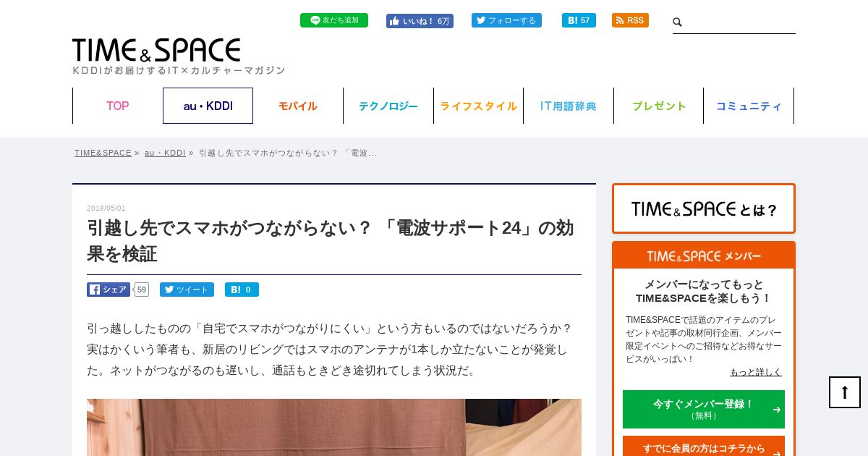The height and width of the screenshot is (456, 868).
Task: Click the article date 2018/05/01
Action: pos(106,208)
